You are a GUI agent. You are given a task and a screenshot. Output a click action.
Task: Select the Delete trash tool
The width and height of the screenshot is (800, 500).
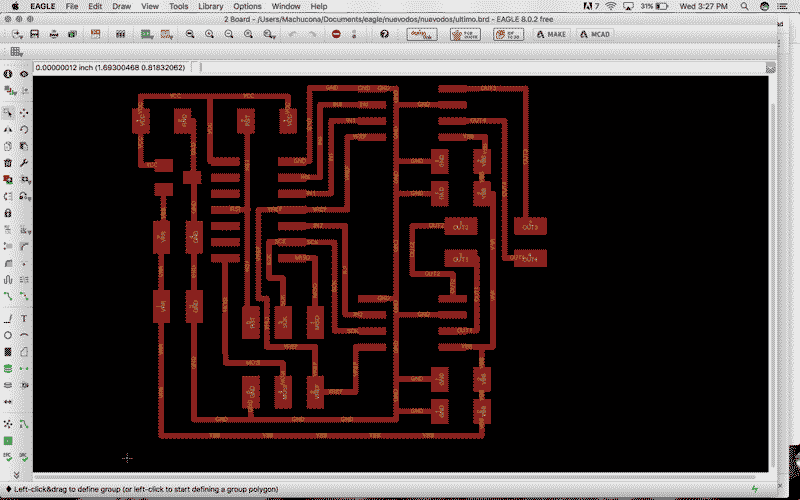pyautogui.click(x=8, y=163)
